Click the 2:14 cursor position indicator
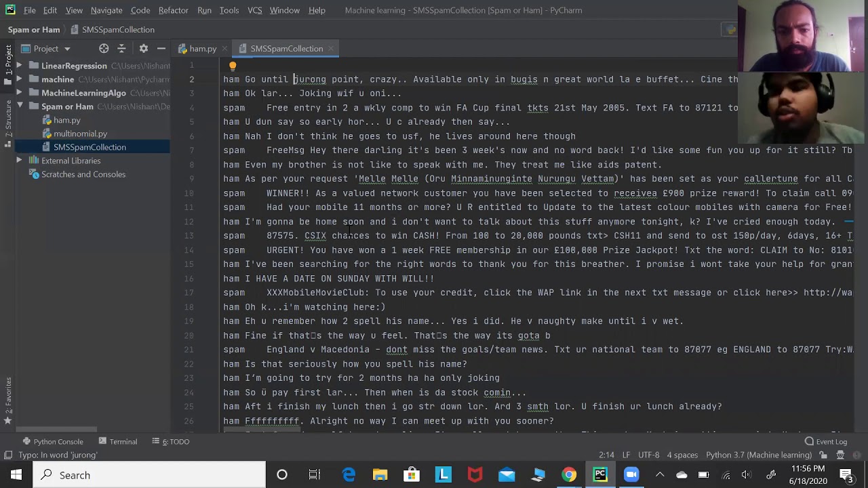This screenshot has width=868, height=488. point(606,455)
